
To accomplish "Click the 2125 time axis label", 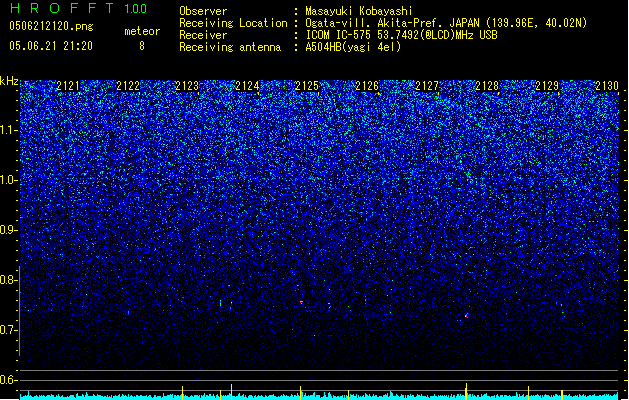I will (x=307, y=86).
